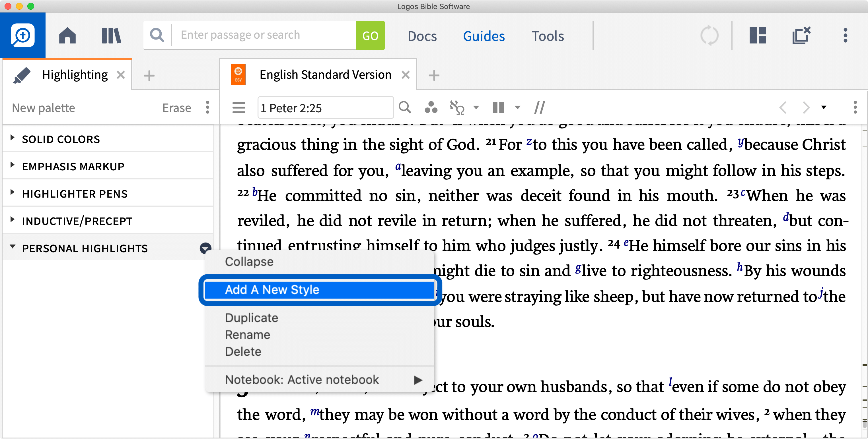868x439 pixels.
Task: Click the PERSONAL HIGHLIGHTS dropdown circle
Action: pos(205,249)
